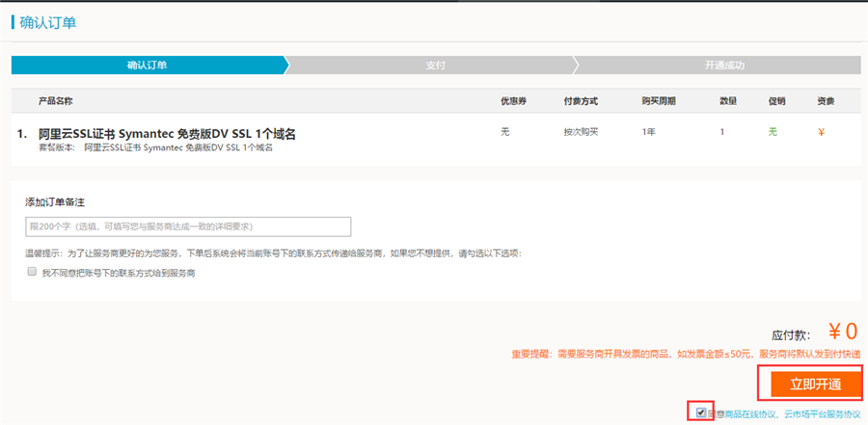Click the orange 立即开通 button
The width and height of the screenshot is (868, 425).
tap(815, 384)
